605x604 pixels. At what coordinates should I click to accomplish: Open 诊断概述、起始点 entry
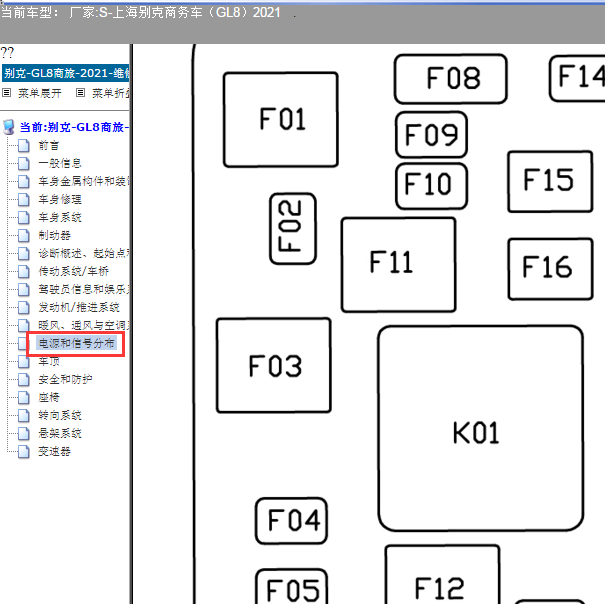[84, 253]
